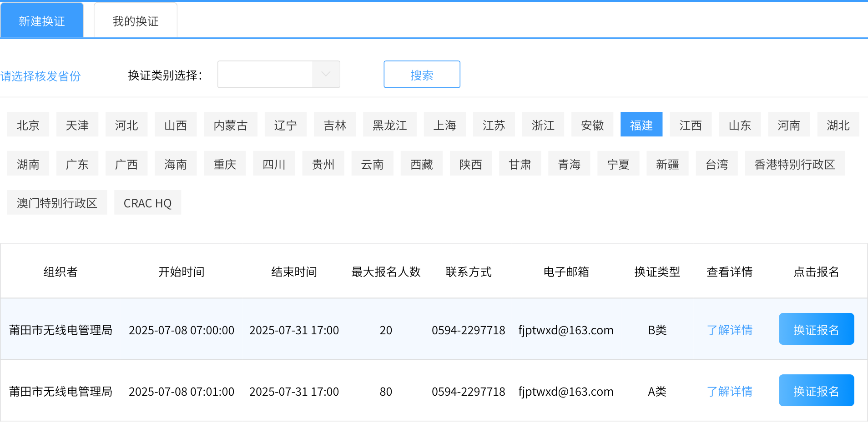Select 甘肃 province
Image resolution: width=868 pixels, height=433 pixels.
coord(520,163)
